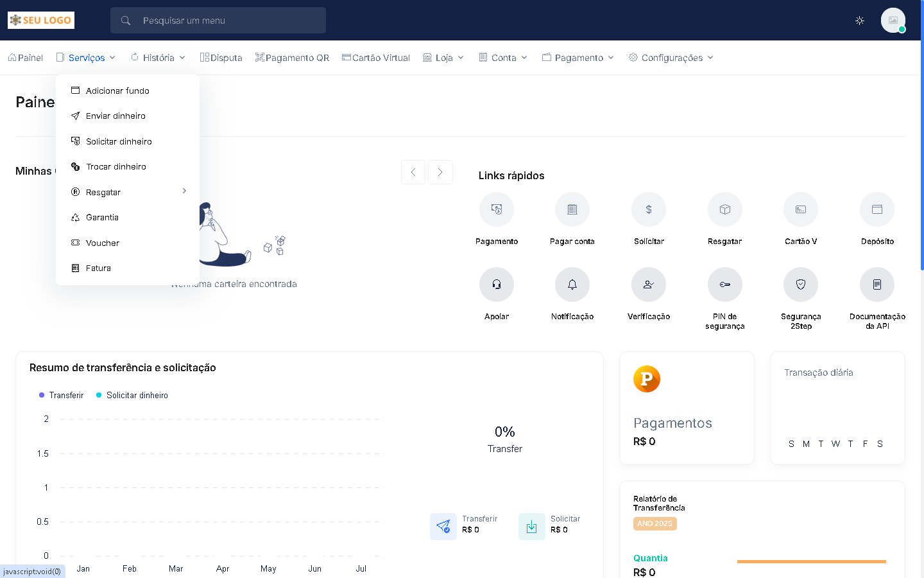Click the orange transfer report progress bar

coord(811,561)
